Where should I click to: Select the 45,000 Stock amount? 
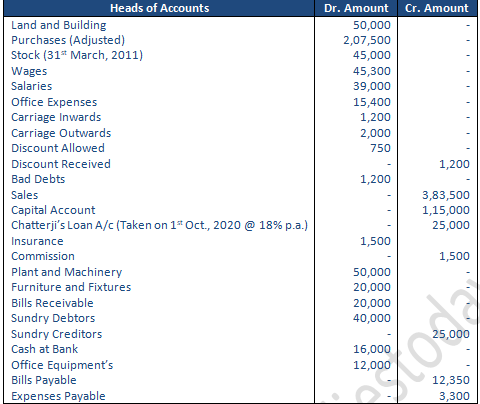tap(372, 55)
